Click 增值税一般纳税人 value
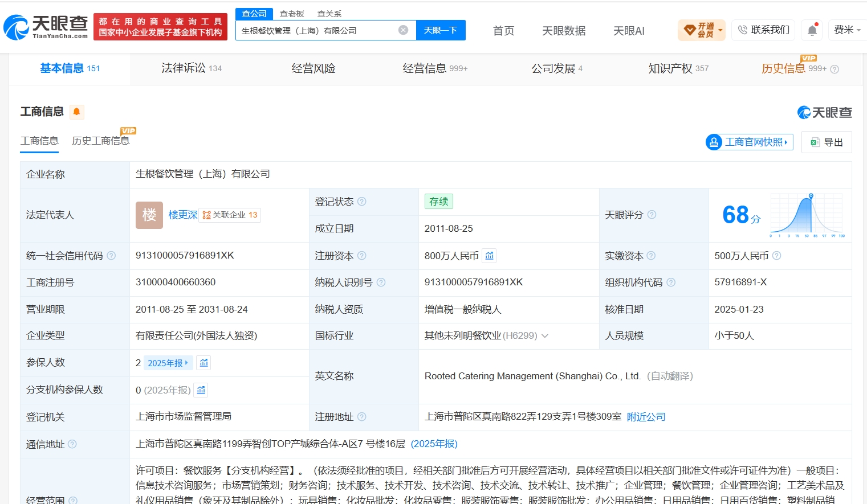 click(x=463, y=309)
